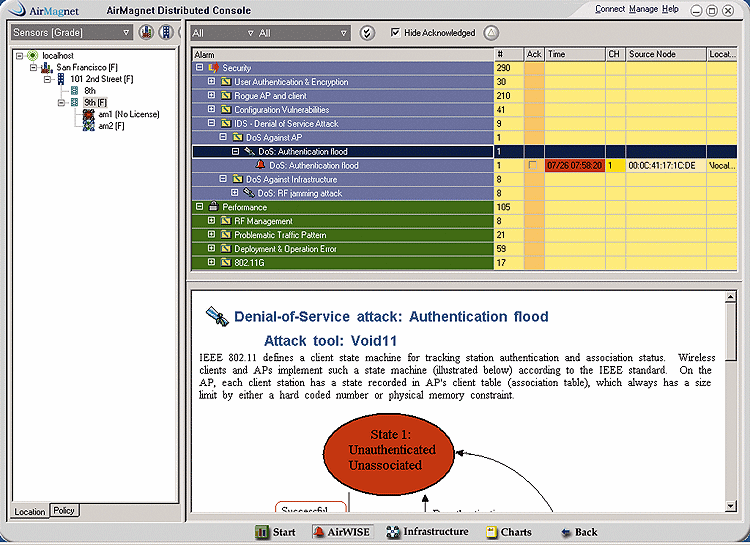
Task: Collapse the DoS Against AP row
Action: [x=223, y=137]
